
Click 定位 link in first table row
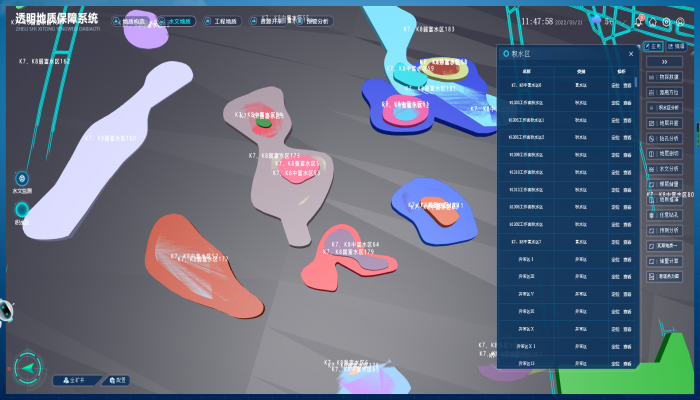(615, 85)
